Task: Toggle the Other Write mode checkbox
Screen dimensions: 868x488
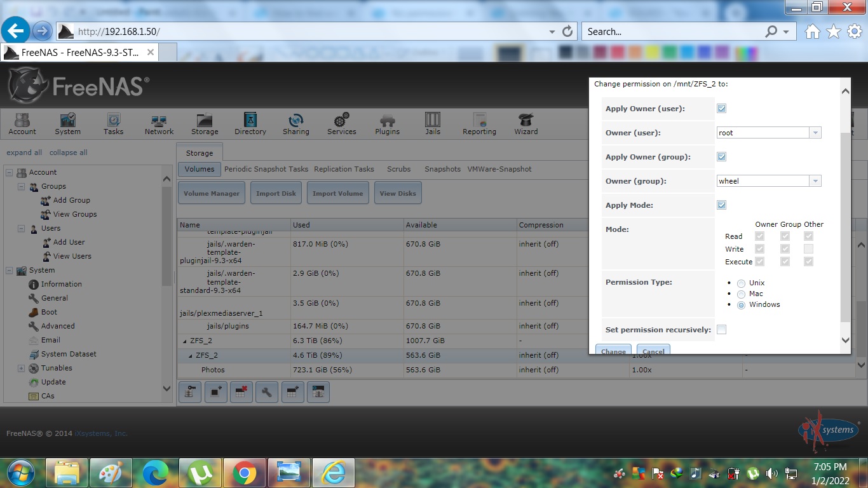Action: 808,249
